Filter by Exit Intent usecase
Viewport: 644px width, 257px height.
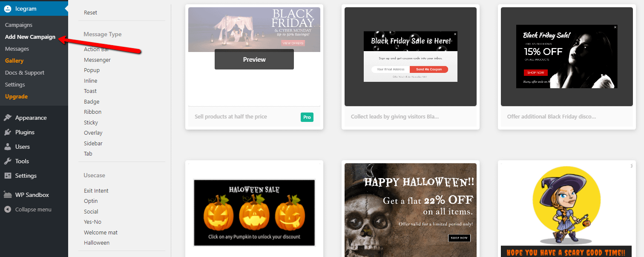tap(96, 191)
